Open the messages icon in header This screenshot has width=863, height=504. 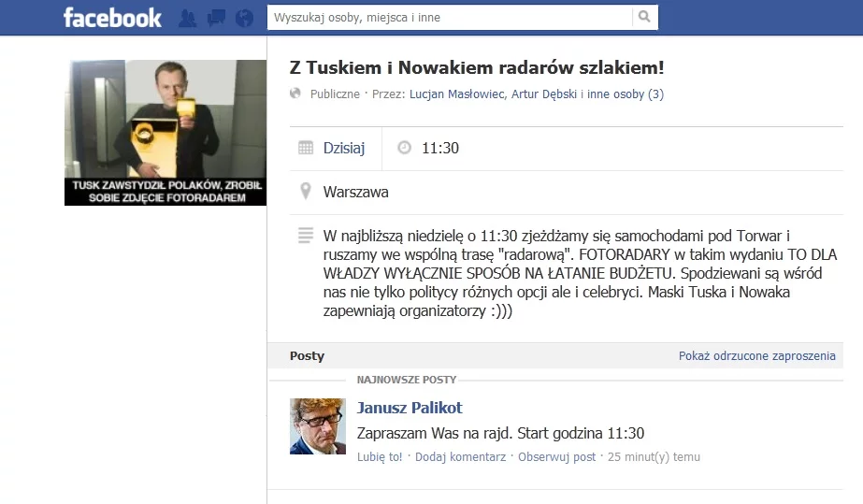coord(216,18)
